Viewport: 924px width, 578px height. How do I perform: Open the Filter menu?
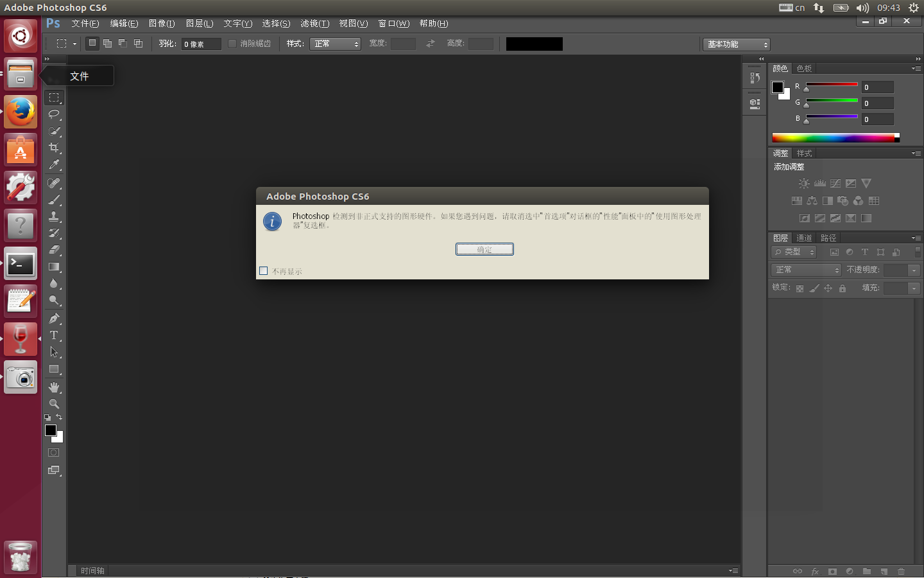pyautogui.click(x=315, y=23)
